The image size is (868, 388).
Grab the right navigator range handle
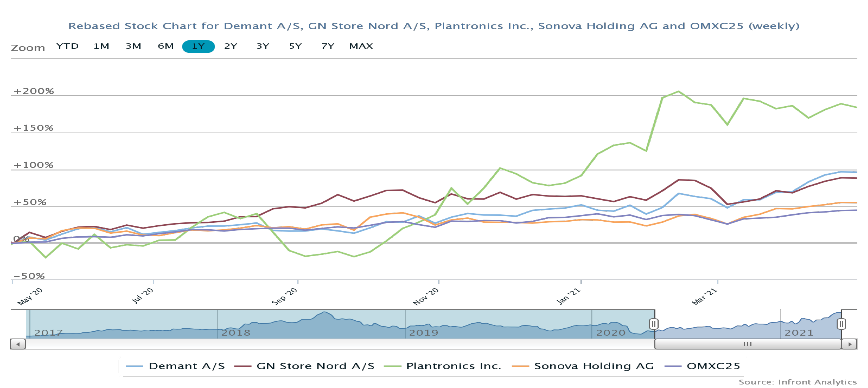(x=841, y=324)
